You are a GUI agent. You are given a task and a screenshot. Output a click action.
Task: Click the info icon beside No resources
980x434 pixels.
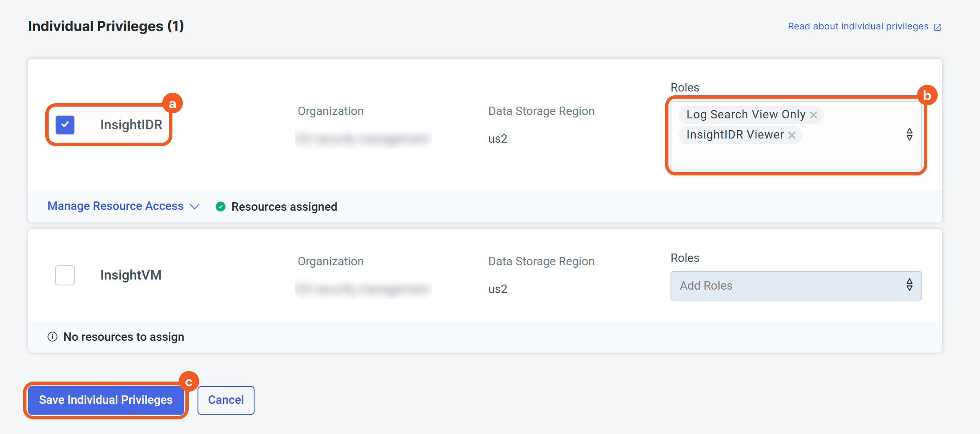click(52, 337)
